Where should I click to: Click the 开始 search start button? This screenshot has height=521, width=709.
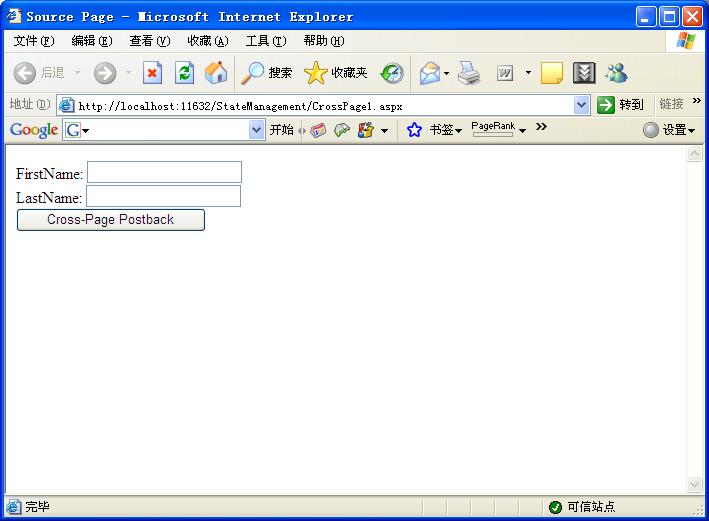click(x=281, y=130)
